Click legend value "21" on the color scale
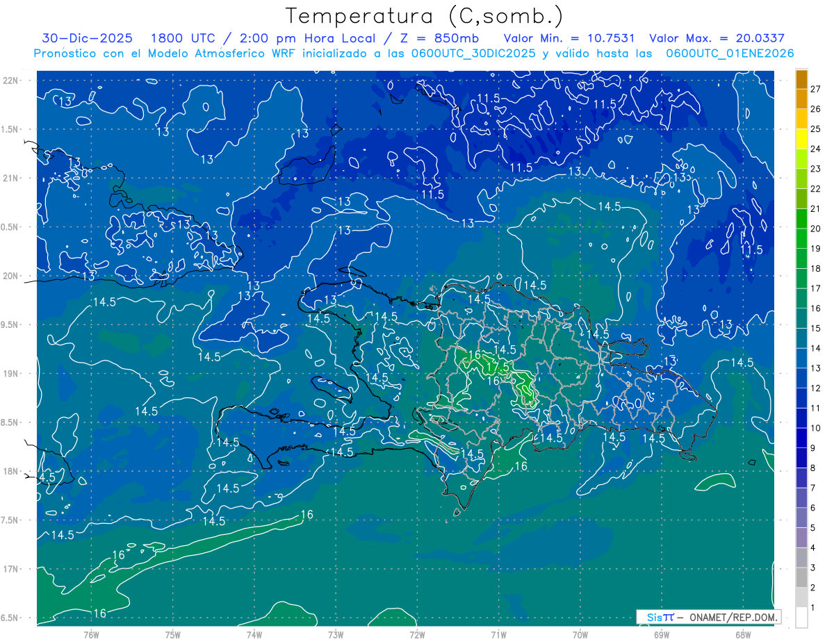This screenshot has width=834, height=644. [x=815, y=209]
